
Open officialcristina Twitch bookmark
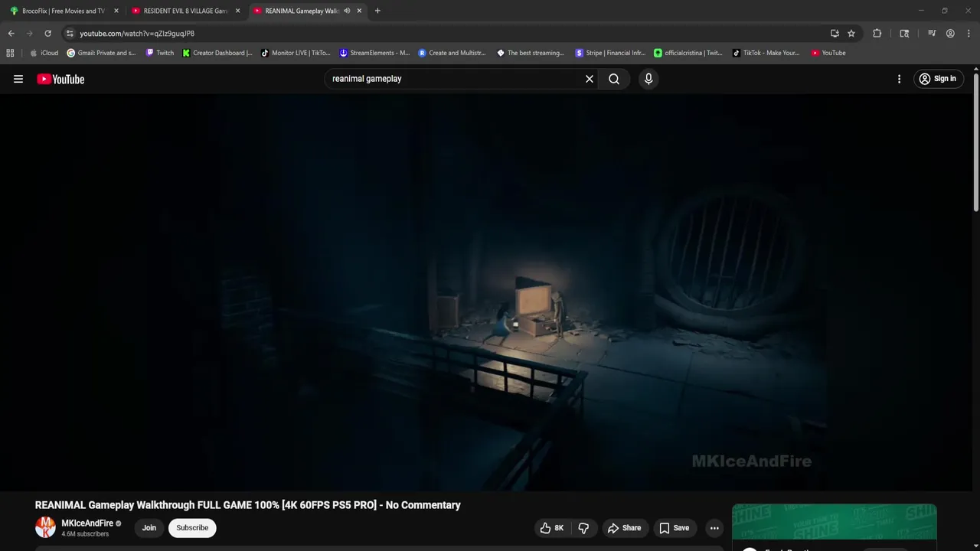[x=688, y=53]
